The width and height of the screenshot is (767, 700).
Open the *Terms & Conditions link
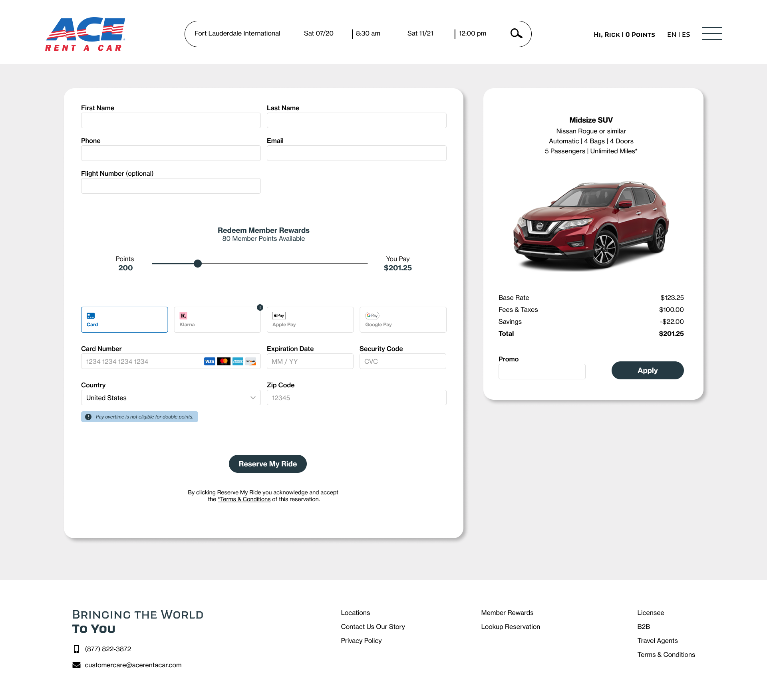(x=244, y=499)
